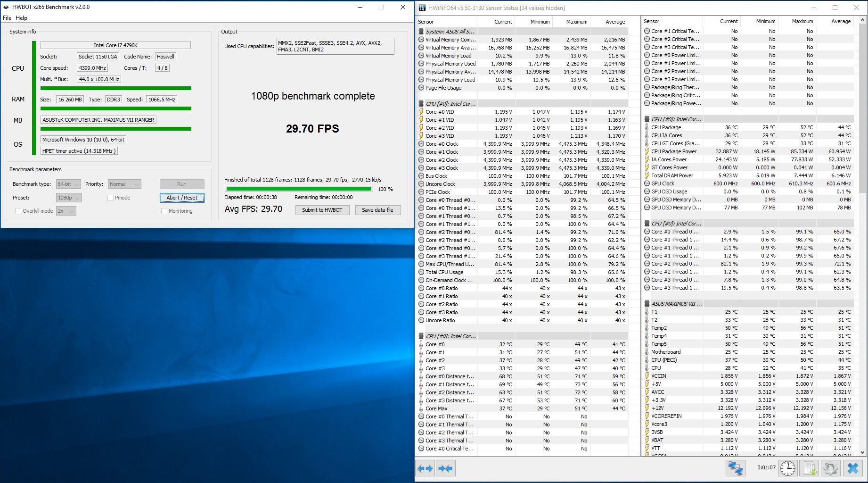Open HWiNFO sensor settings gear
This screenshot has height=483, width=868.
pyautogui.click(x=831, y=468)
